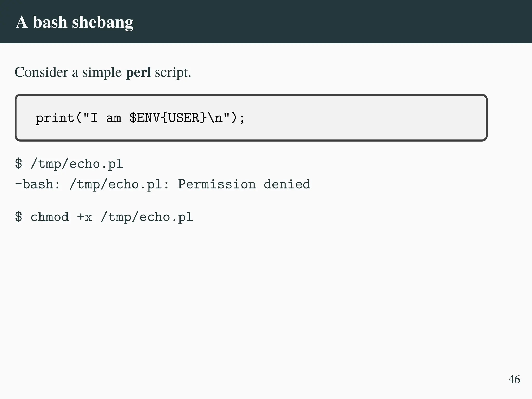This screenshot has width=532, height=399.
Task: Click the "chmod" command word
Action: pyautogui.click(x=50, y=217)
